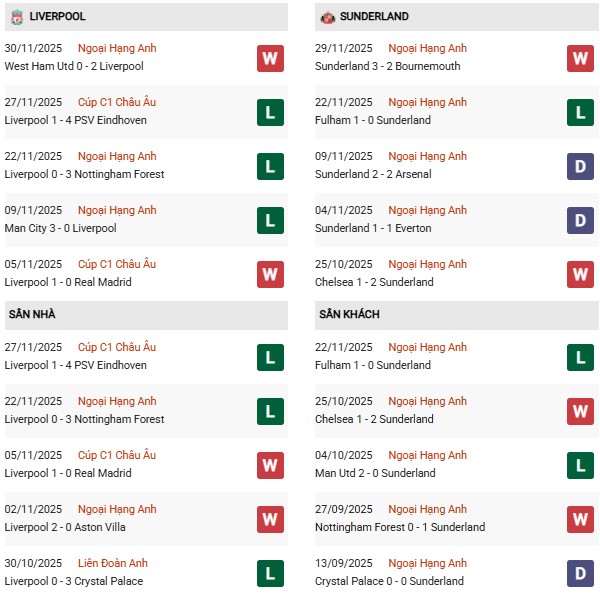
Task: Open the Sunderland 3 - 2 Bournemouth match
Action: point(389,66)
